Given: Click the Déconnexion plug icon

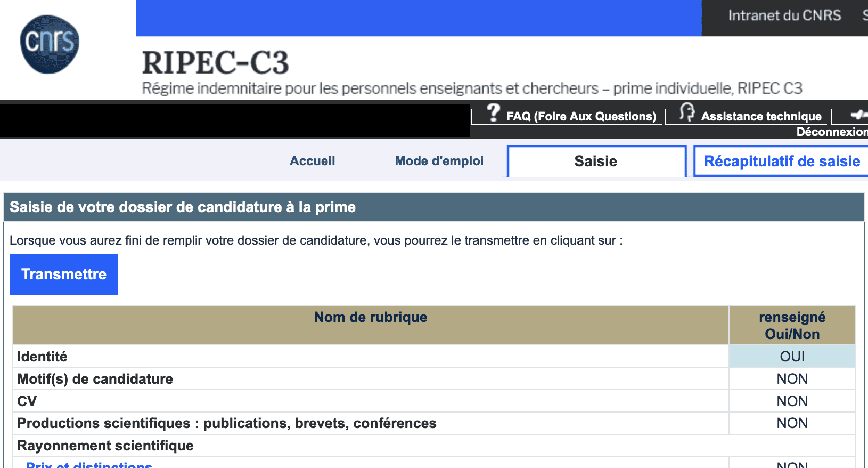Looking at the screenshot, I should point(858,114).
